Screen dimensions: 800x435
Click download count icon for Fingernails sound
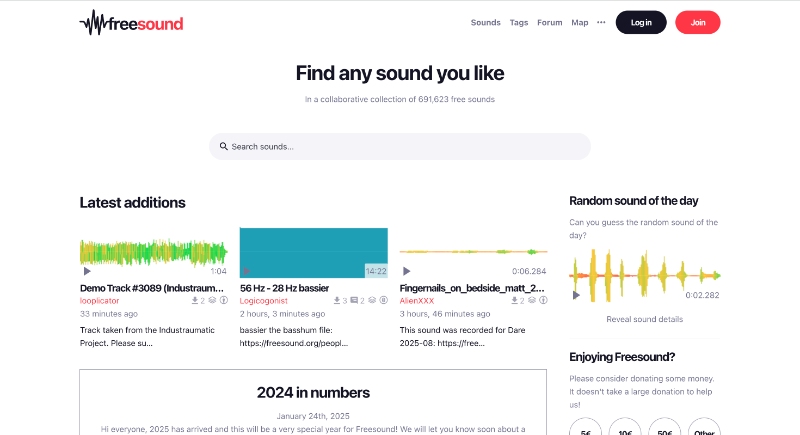point(514,301)
